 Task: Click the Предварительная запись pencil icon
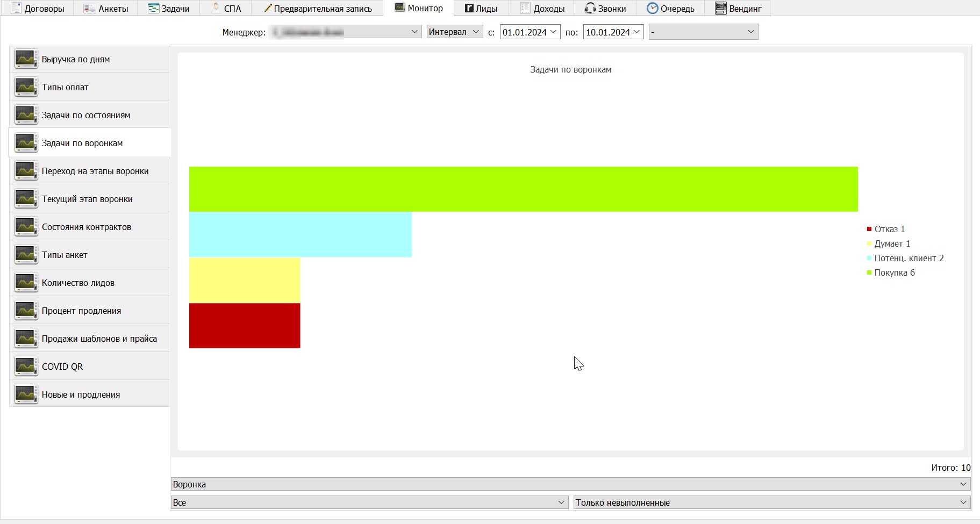[268, 8]
